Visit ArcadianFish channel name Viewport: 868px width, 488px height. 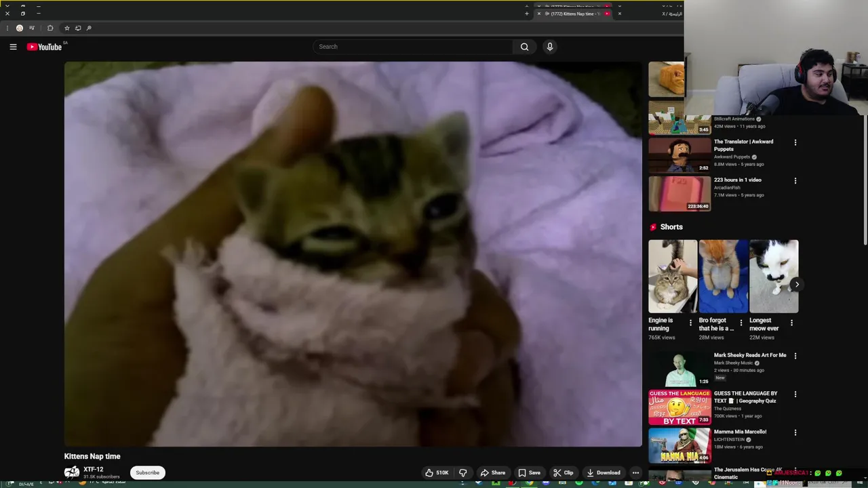(x=728, y=187)
